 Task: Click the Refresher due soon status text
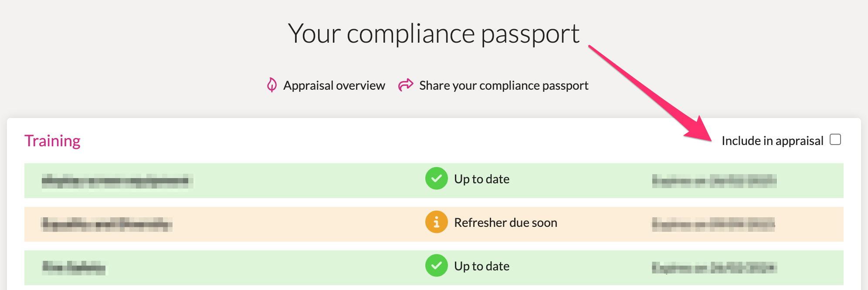tap(505, 223)
